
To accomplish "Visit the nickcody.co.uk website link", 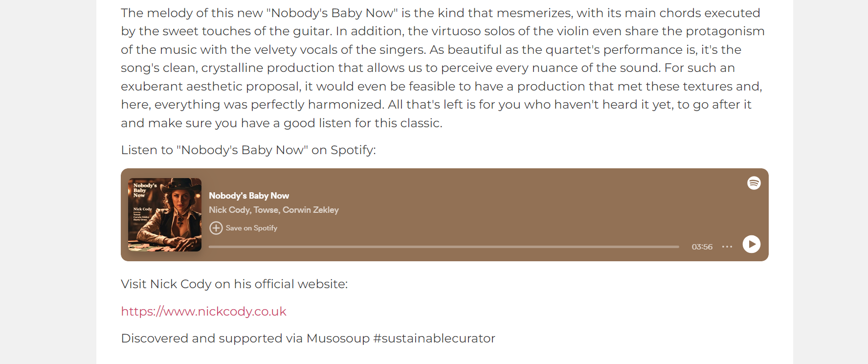I will point(203,312).
